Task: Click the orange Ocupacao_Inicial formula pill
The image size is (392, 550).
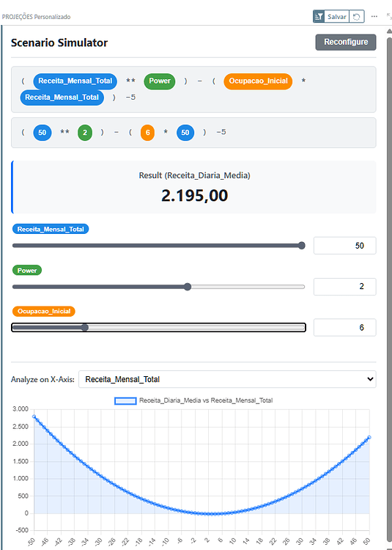Action: click(258, 81)
